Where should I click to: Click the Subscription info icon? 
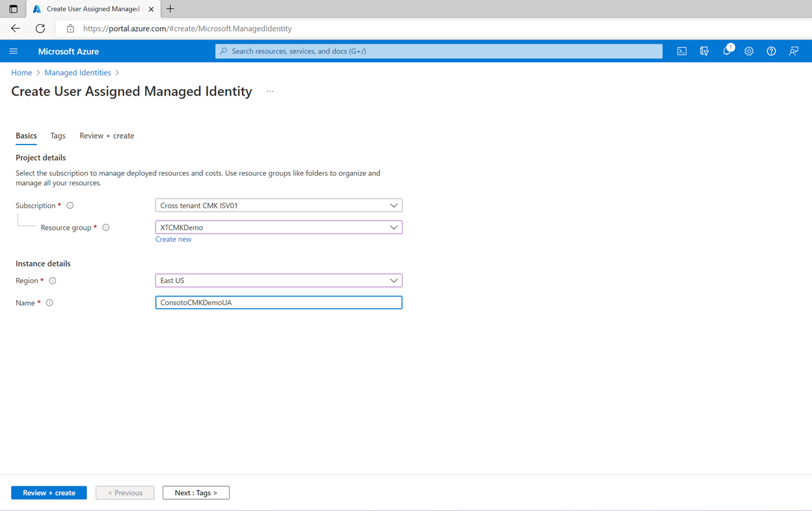pos(70,205)
